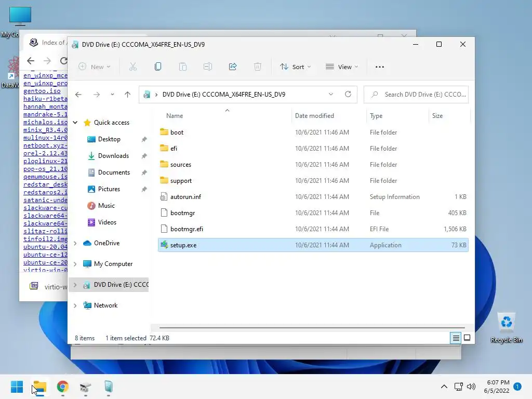Select the sources folder
This screenshot has height=399, width=532.
tap(313, 165)
